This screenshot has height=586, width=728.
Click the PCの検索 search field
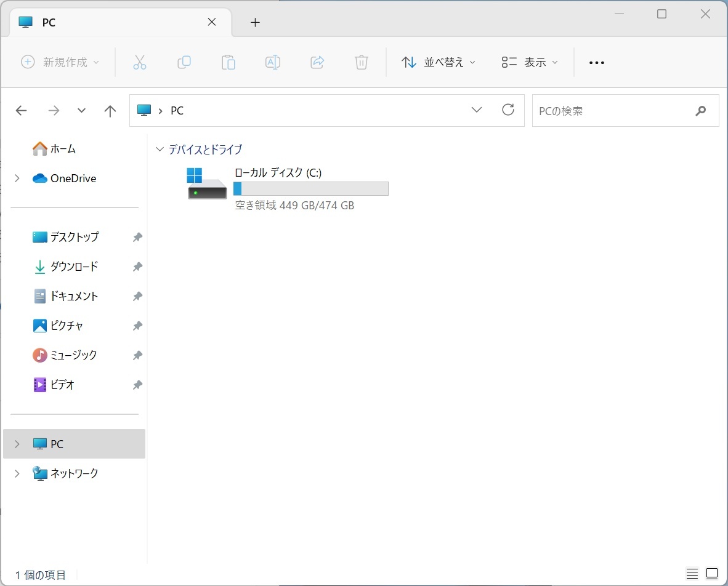(x=625, y=110)
